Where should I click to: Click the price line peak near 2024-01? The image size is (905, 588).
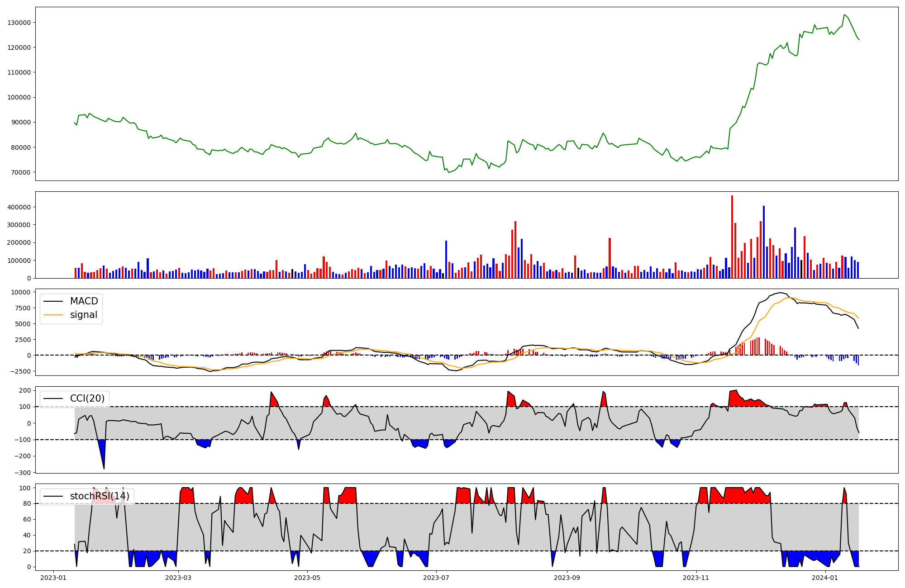[844, 15]
